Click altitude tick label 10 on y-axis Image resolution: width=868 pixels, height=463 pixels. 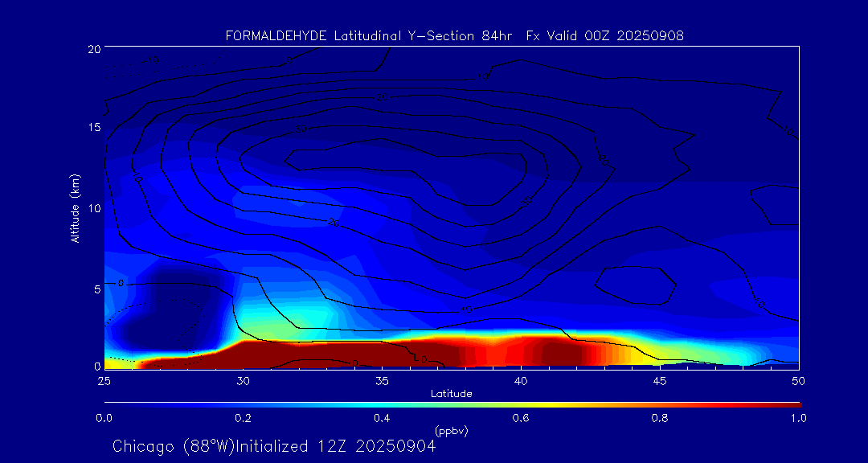92,207
